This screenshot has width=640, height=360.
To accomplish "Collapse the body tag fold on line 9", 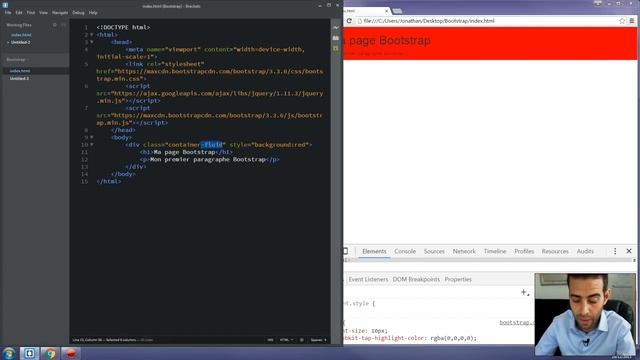I will tap(91, 138).
